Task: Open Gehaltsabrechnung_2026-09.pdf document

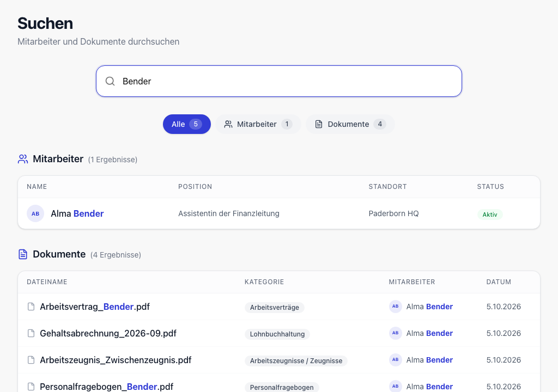Action: tap(108, 333)
